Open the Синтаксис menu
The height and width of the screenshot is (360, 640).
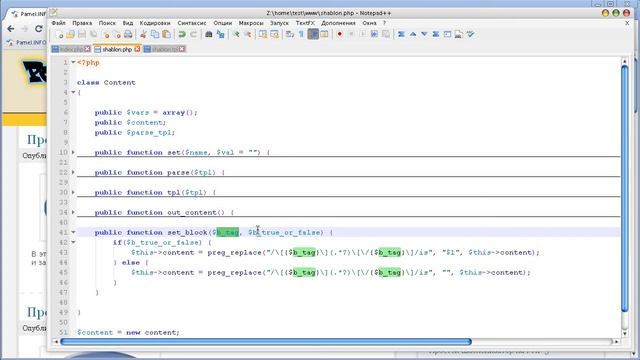pos(191,23)
